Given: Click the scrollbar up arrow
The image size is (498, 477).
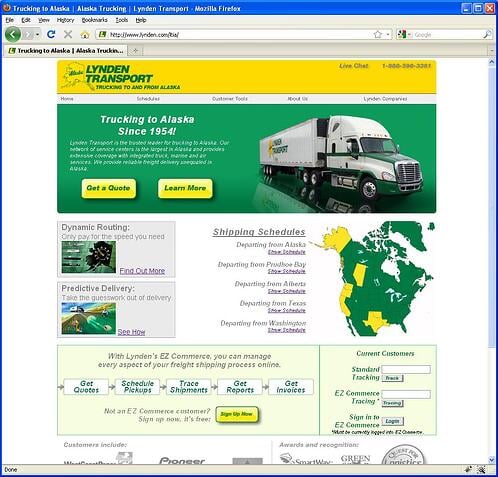Looking at the screenshot, I should pyautogui.click(x=492, y=62).
